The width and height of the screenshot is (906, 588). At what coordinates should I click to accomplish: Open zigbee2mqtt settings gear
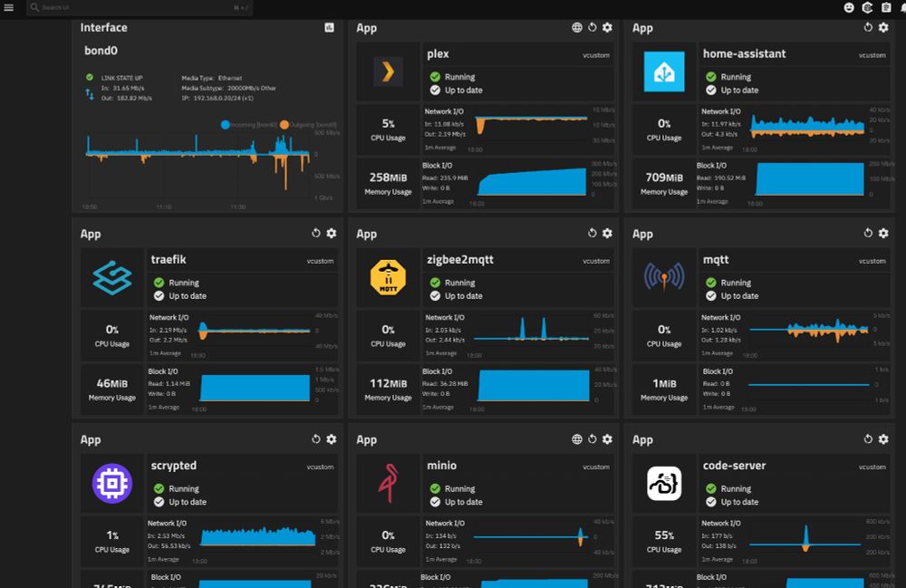[607, 233]
